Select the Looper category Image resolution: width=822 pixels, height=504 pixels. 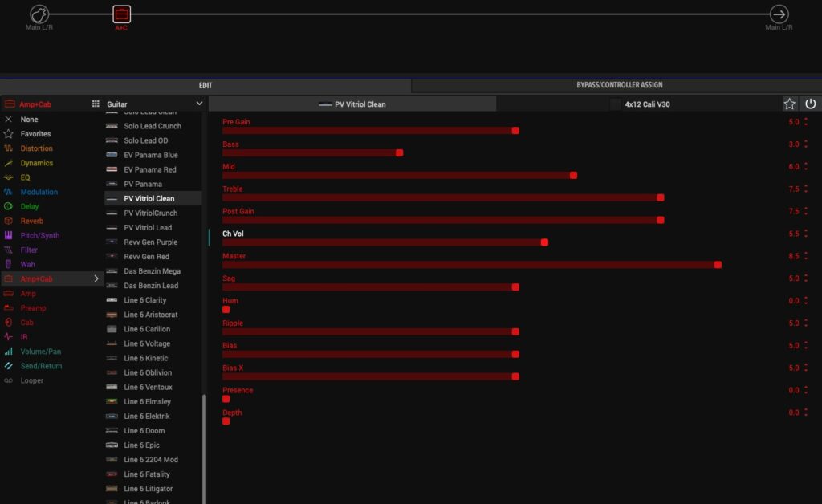(x=32, y=380)
